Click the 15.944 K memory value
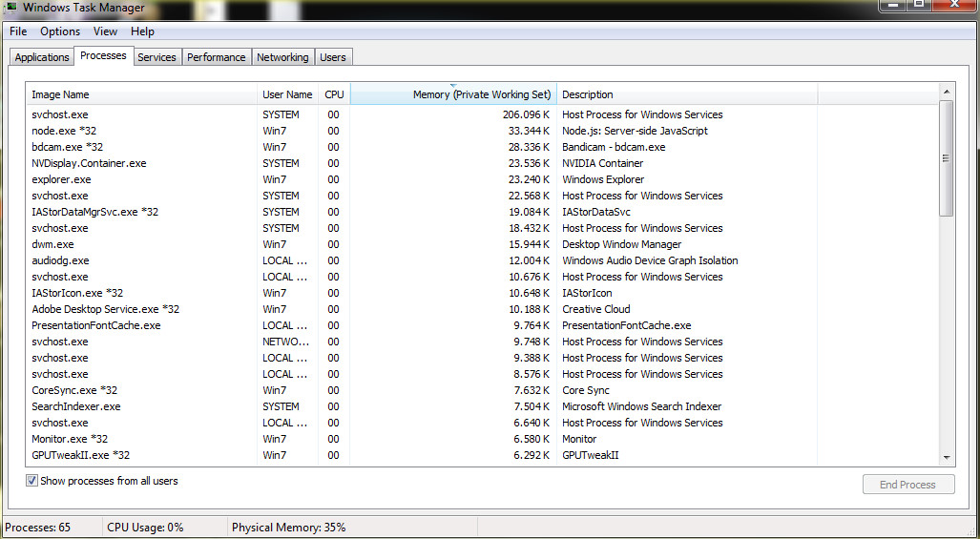This screenshot has height=539, width=980. (x=529, y=244)
